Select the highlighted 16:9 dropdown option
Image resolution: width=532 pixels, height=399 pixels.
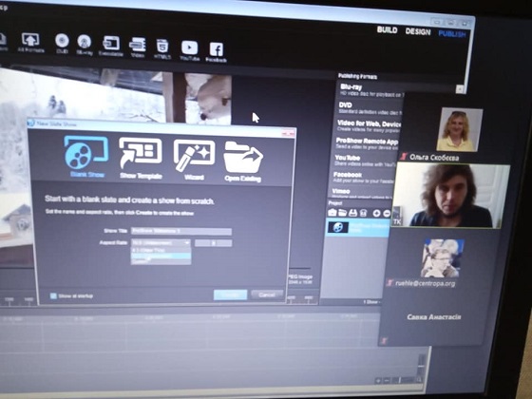pos(161,256)
